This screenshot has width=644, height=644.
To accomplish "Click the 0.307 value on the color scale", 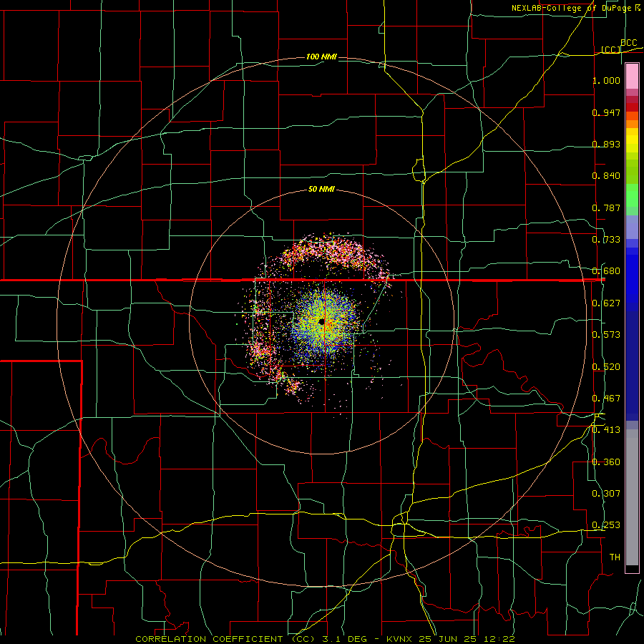I will pos(606,494).
